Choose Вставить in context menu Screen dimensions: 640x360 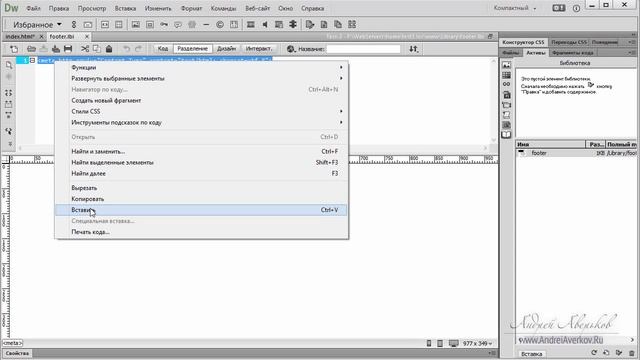pos(202,210)
